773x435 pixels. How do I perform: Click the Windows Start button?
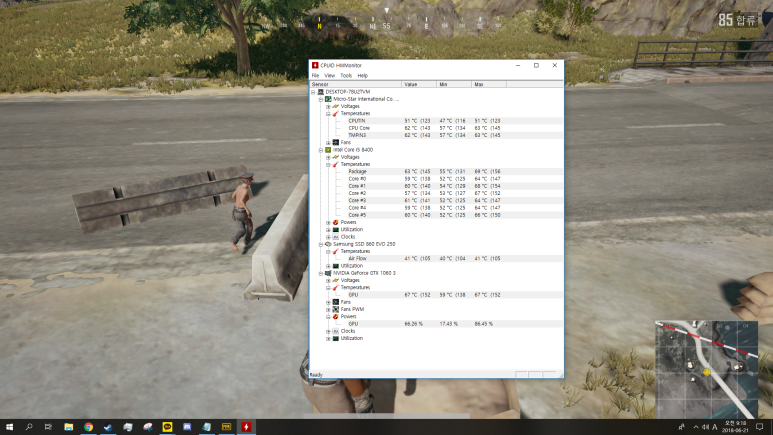[x=9, y=427]
